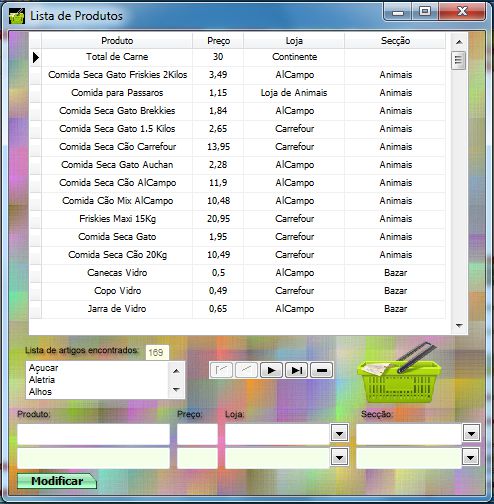Go to the previous record in the navigator
Screen dimensions: 494x504
pos(246,370)
